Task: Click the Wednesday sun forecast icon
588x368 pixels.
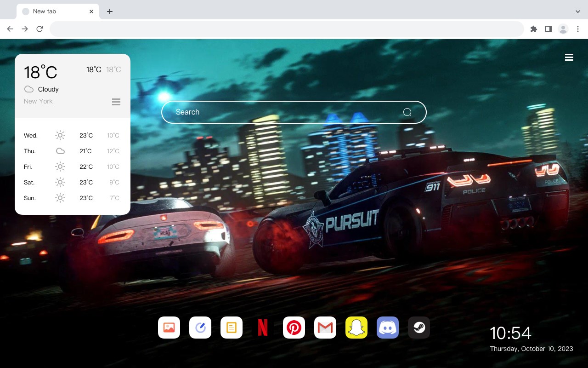Action: coord(60,135)
